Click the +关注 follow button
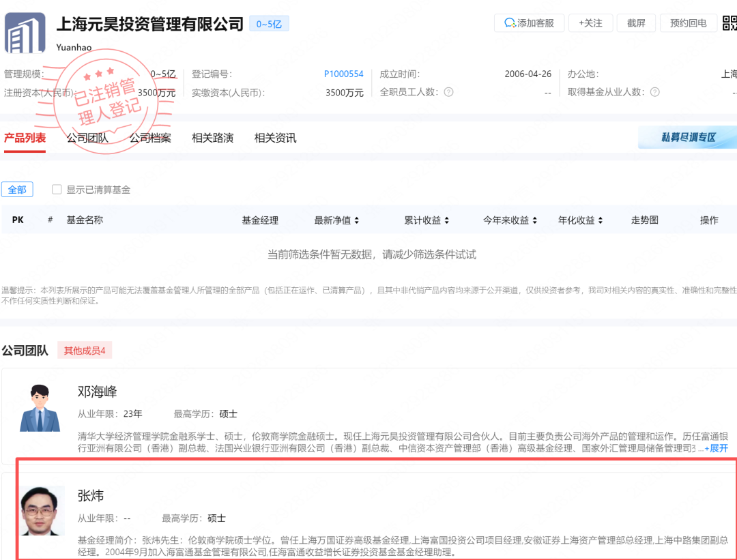Screen dimensions: 737x560 tap(590, 23)
